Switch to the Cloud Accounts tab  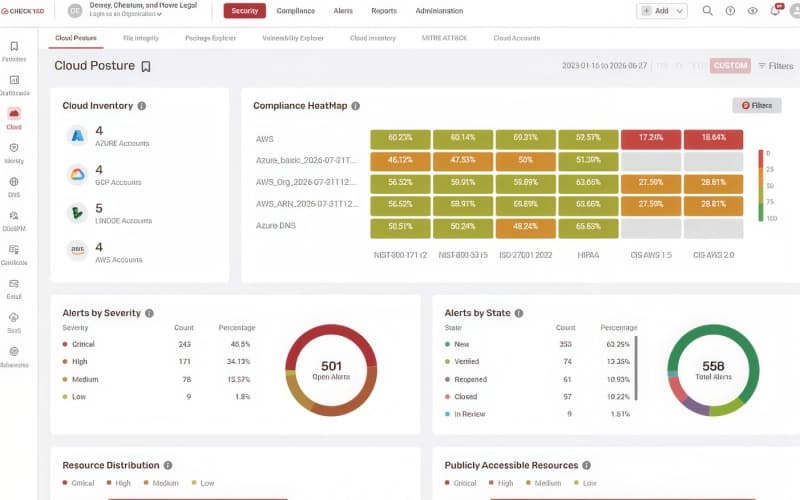(x=516, y=38)
